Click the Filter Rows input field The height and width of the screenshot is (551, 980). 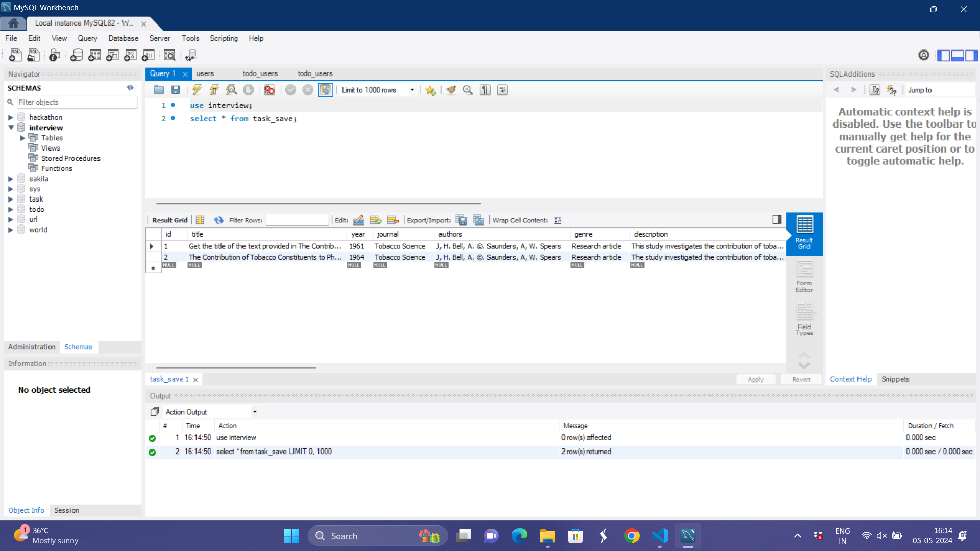click(x=297, y=220)
